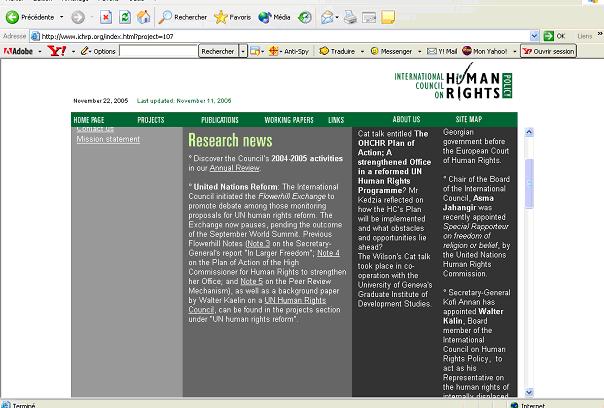Go to the browser home page icon
The image size is (604, 408).
[144, 17]
